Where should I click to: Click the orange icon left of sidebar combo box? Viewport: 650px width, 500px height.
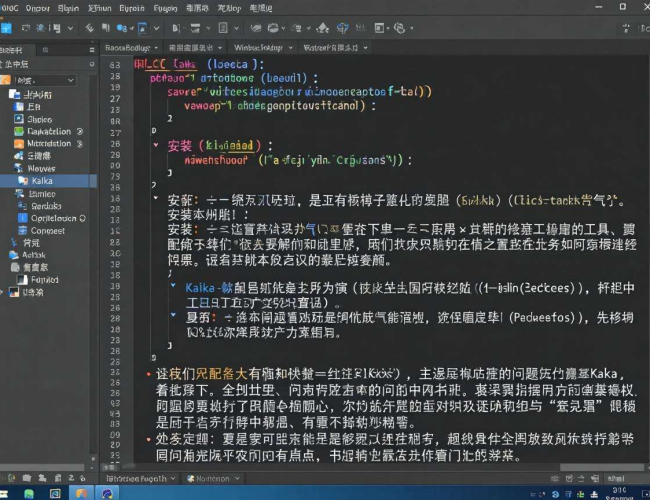click(5, 80)
